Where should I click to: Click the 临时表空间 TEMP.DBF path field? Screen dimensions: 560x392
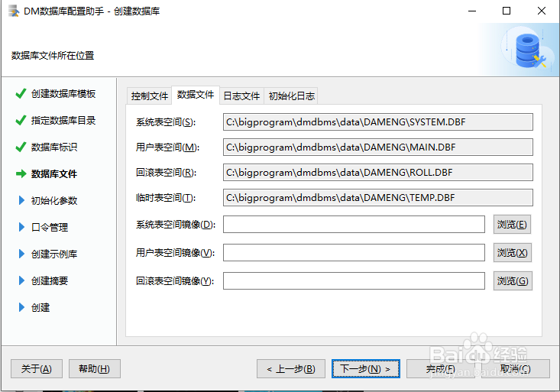(378, 198)
